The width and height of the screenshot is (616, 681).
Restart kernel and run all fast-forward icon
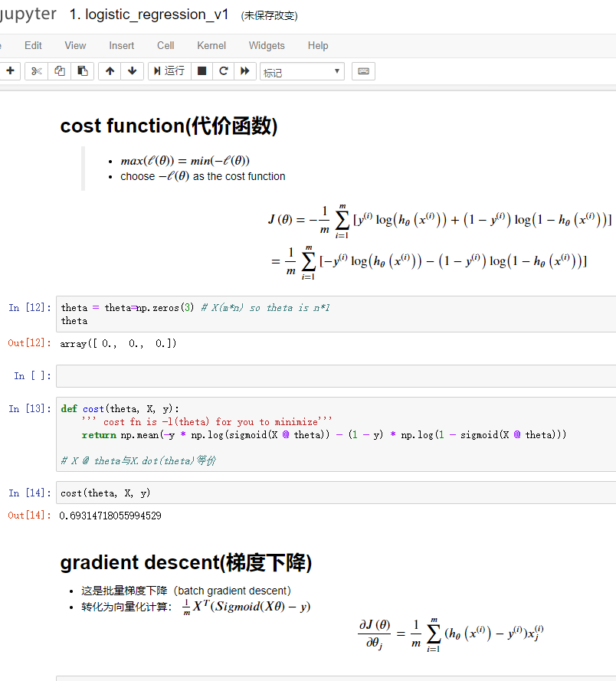pos(245,71)
